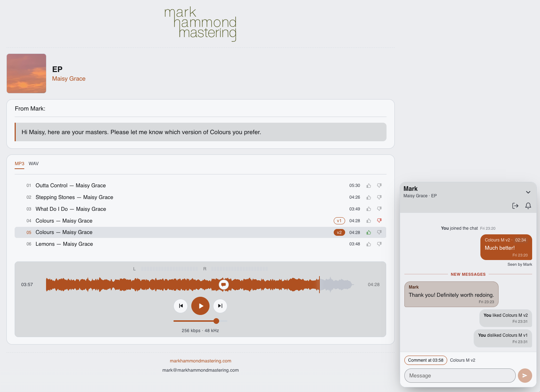
Task: Dislike the track Outta Control
Action: click(x=379, y=185)
